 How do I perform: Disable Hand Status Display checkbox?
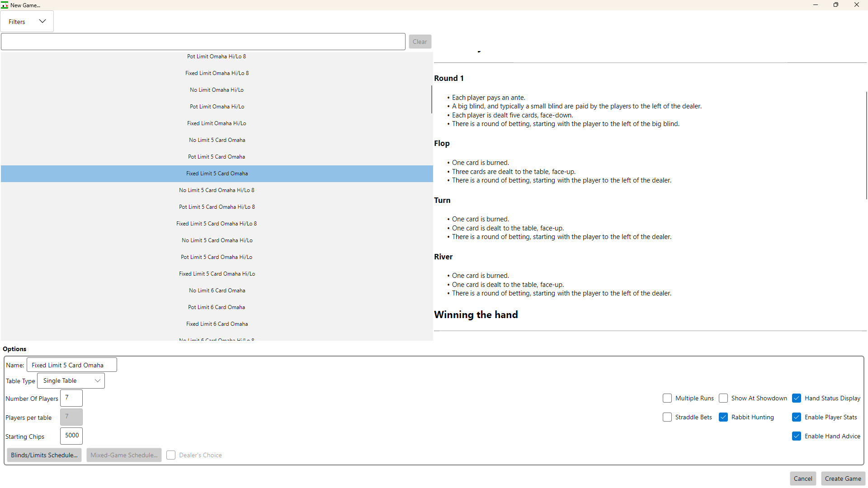(x=797, y=398)
